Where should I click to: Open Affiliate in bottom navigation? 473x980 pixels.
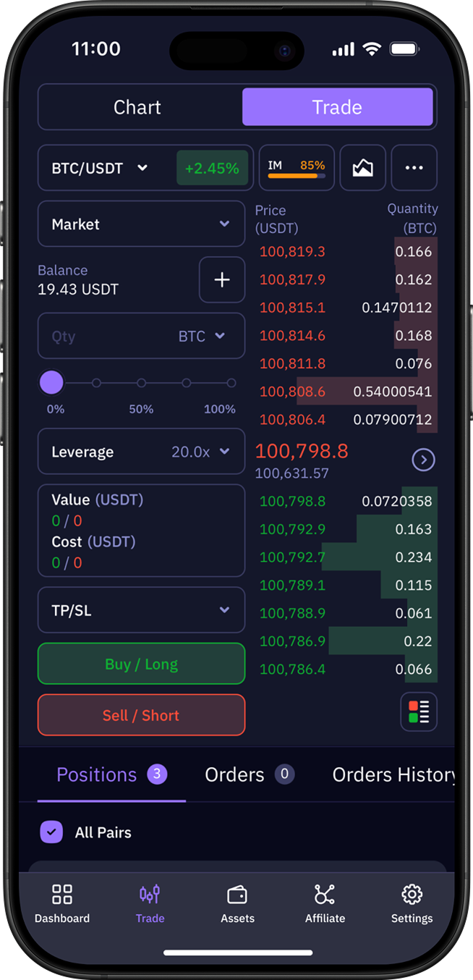tap(325, 903)
